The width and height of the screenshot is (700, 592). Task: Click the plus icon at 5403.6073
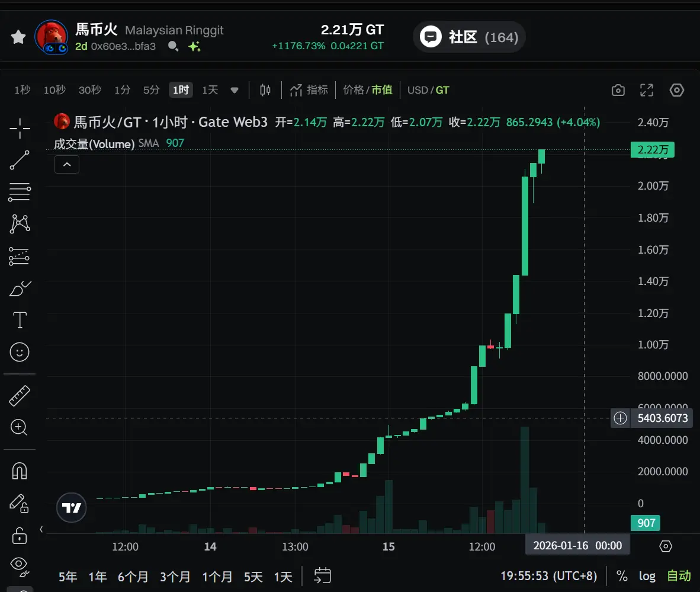(x=620, y=418)
